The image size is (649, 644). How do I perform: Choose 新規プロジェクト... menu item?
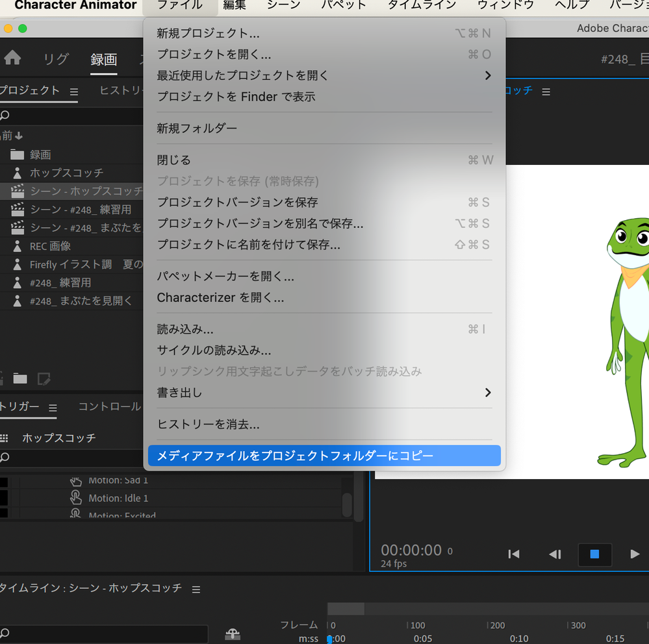(x=324, y=33)
